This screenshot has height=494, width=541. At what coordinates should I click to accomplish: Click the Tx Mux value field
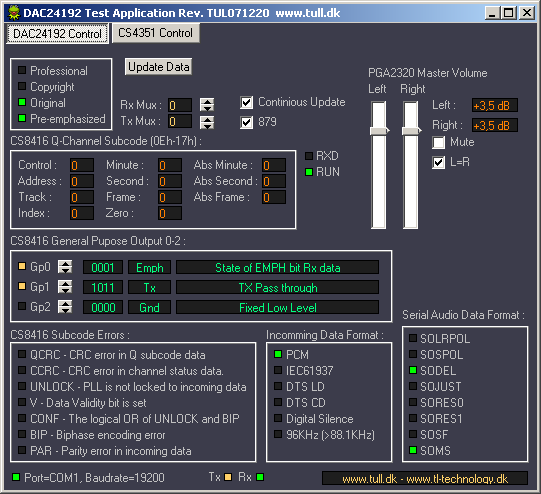(x=180, y=121)
